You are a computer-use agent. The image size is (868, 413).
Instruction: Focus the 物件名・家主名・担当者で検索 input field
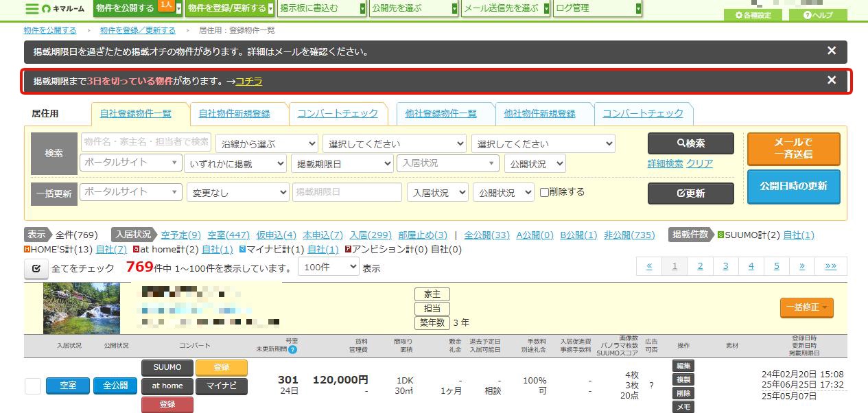[146, 141]
